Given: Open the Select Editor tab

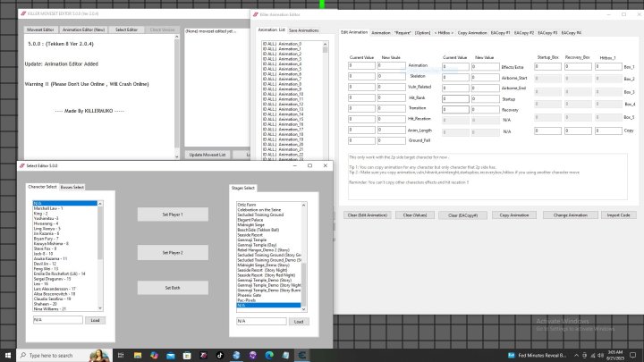Looking at the screenshot, I should pyautogui.click(x=126, y=29).
